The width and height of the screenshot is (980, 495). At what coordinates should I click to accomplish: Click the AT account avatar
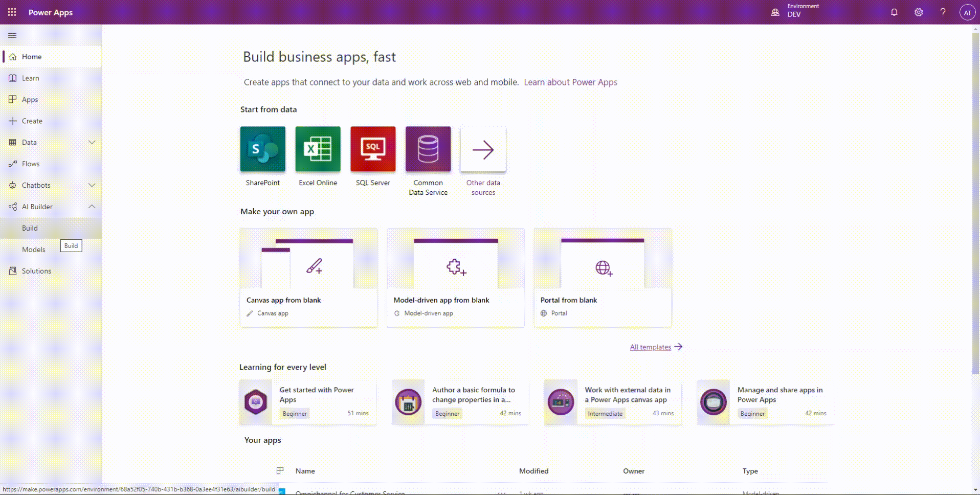[x=967, y=13]
